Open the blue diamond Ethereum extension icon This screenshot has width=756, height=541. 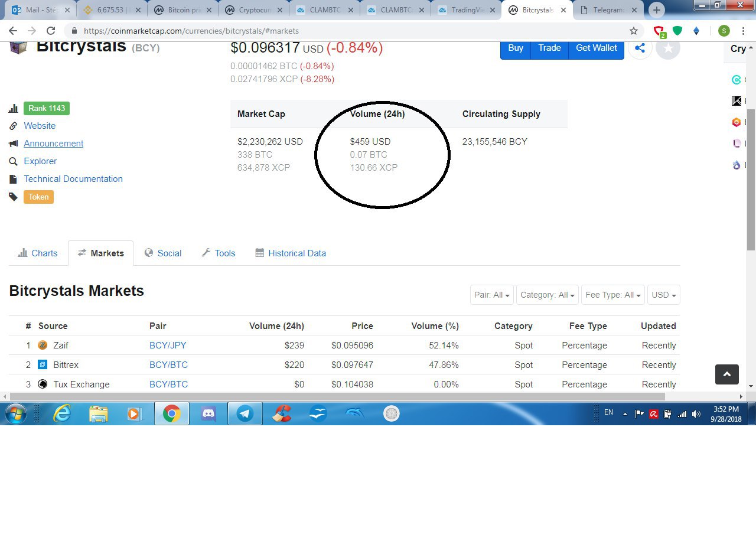[x=696, y=31]
